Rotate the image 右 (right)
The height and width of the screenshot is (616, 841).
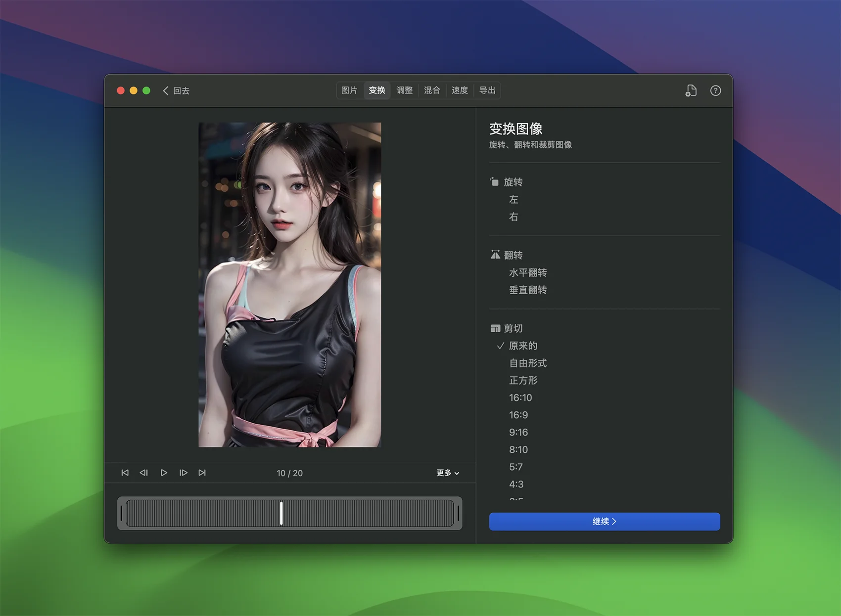514,217
